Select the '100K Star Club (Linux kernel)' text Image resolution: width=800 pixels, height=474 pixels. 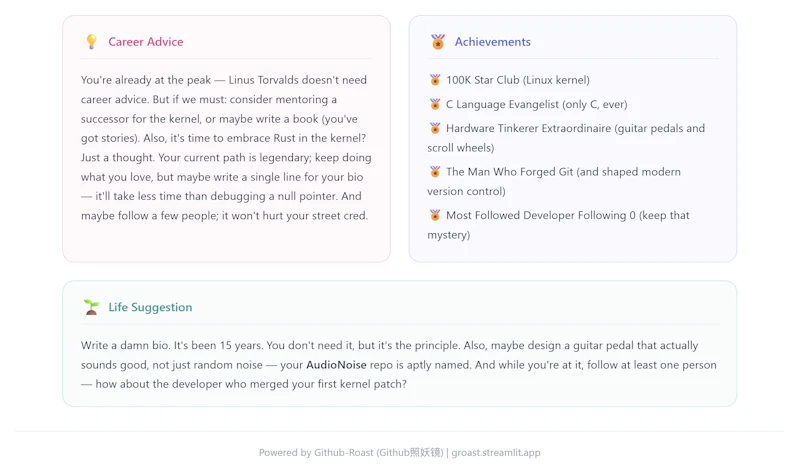pyautogui.click(x=518, y=80)
